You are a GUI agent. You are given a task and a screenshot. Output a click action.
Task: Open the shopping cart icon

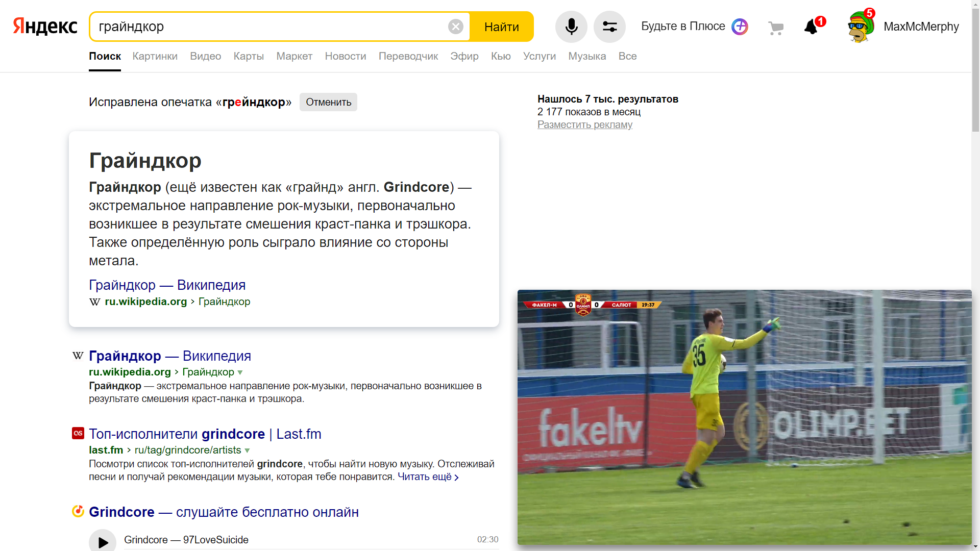[x=776, y=28]
